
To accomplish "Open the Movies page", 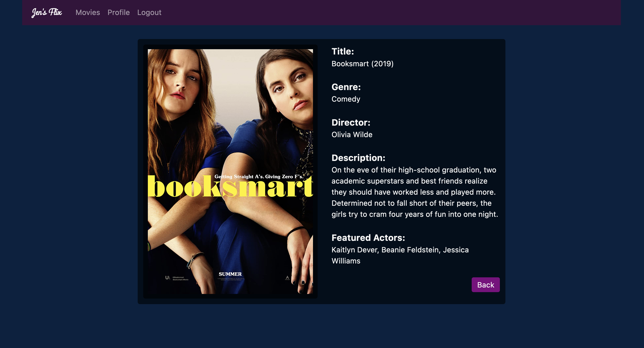I will coord(88,12).
